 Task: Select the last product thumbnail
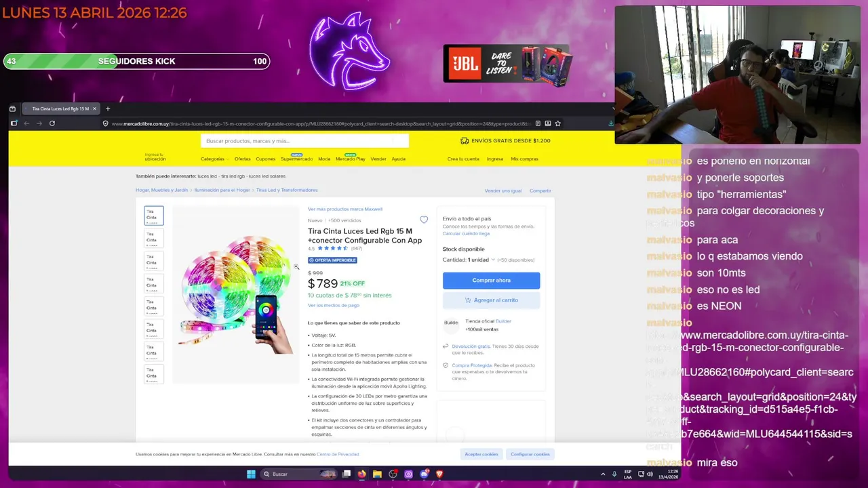tap(154, 374)
